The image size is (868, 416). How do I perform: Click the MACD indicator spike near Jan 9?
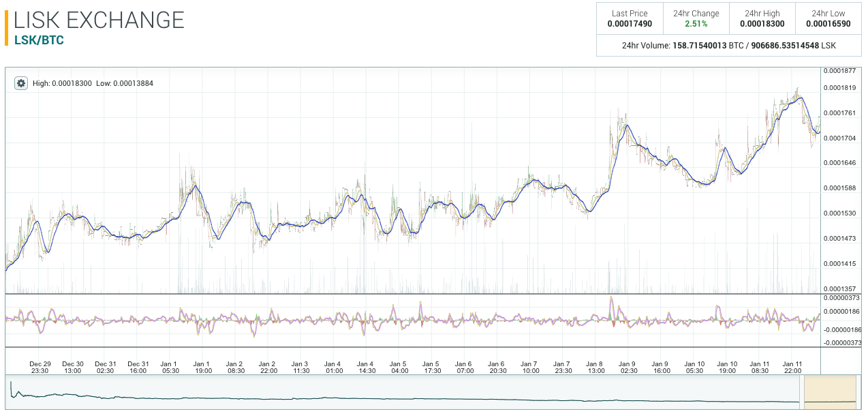[612, 306]
